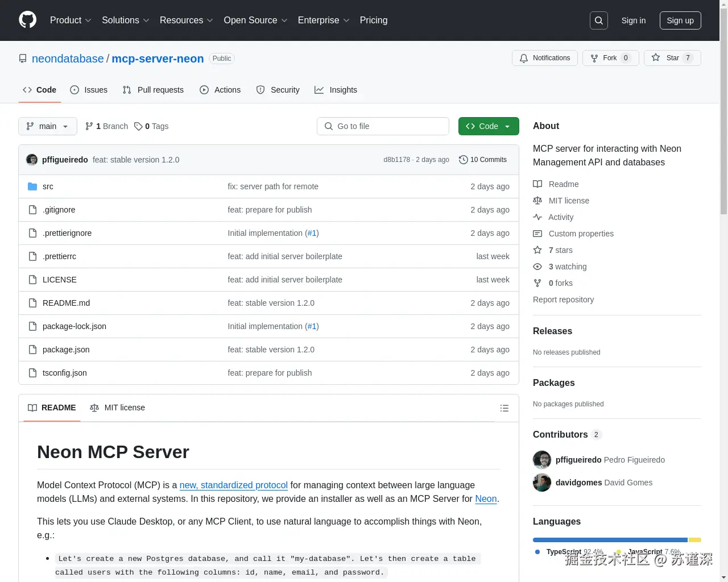The width and height of the screenshot is (728, 582).
Task: Click the Activity pulse icon
Action: tap(537, 217)
